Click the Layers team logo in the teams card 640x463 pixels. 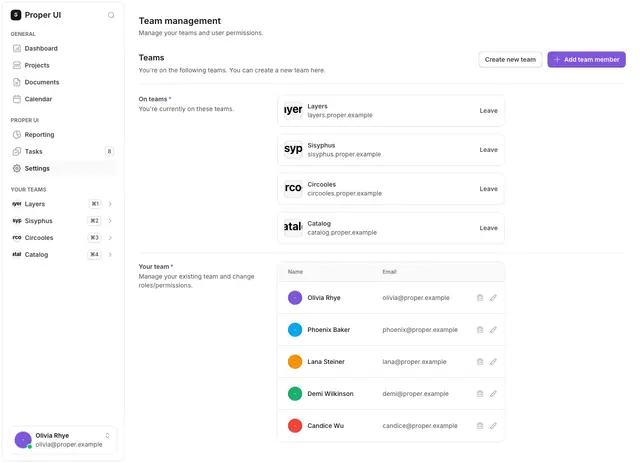pyautogui.click(x=293, y=110)
